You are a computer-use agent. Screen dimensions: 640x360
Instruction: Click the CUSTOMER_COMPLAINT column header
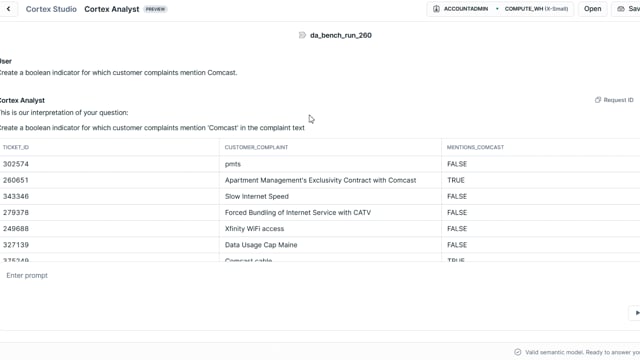256,147
